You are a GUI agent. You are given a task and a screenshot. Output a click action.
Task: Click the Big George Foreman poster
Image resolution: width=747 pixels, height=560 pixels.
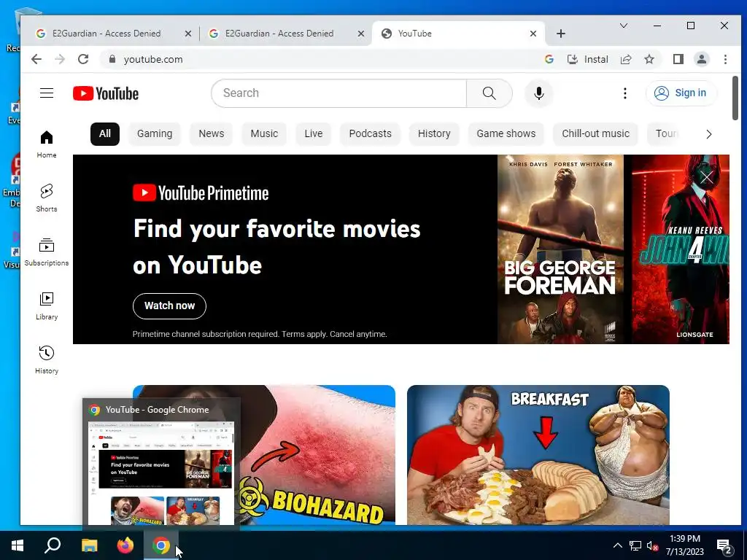560,249
